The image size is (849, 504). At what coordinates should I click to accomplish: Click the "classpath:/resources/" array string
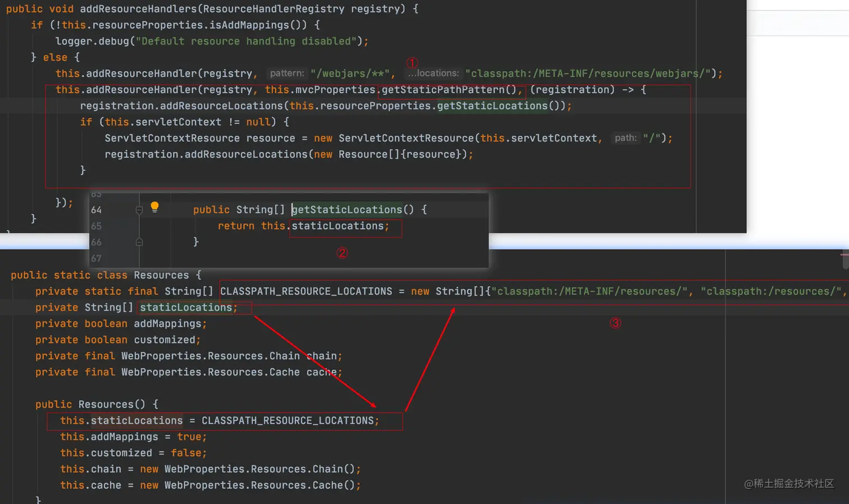pyautogui.click(x=772, y=292)
